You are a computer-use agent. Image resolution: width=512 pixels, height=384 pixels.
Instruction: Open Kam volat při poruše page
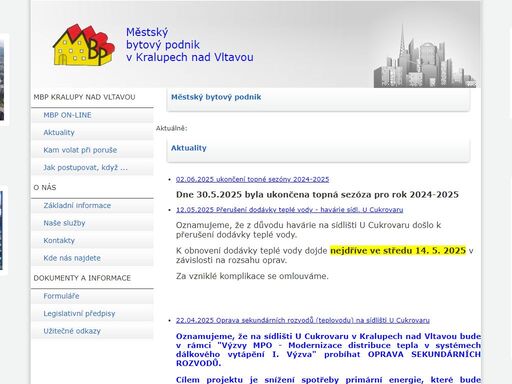pyautogui.click(x=80, y=150)
